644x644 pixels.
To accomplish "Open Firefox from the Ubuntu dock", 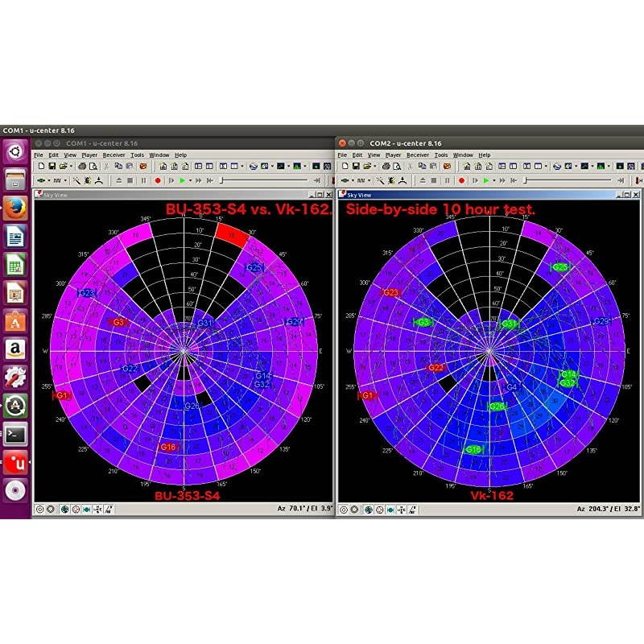I will [x=15, y=208].
